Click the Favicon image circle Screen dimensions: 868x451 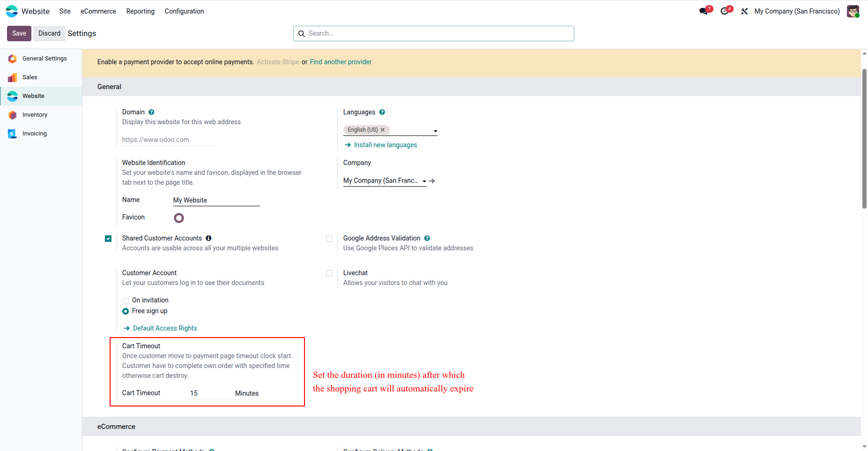coord(179,218)
